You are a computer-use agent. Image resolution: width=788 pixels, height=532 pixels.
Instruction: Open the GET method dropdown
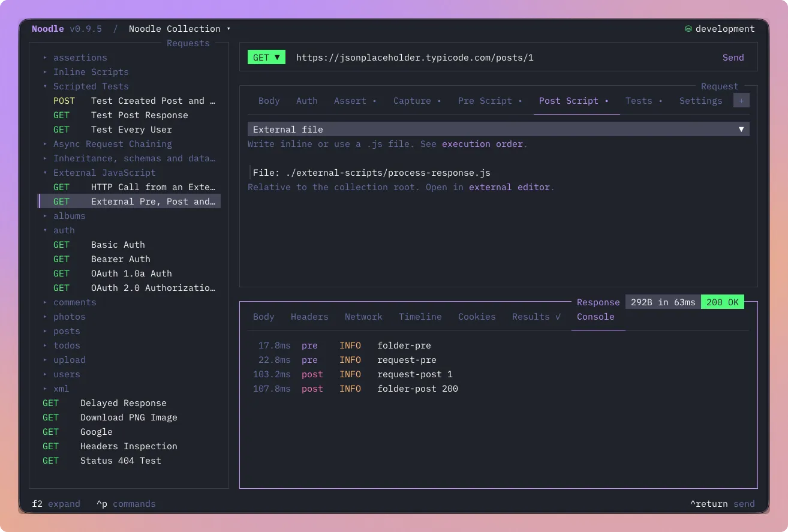click(x=266, y=58)
